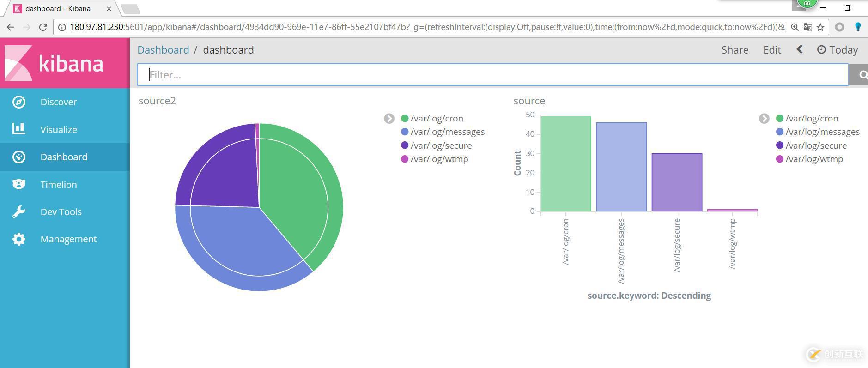Click the search magnifier button beside filter

[x=862, y=75]
